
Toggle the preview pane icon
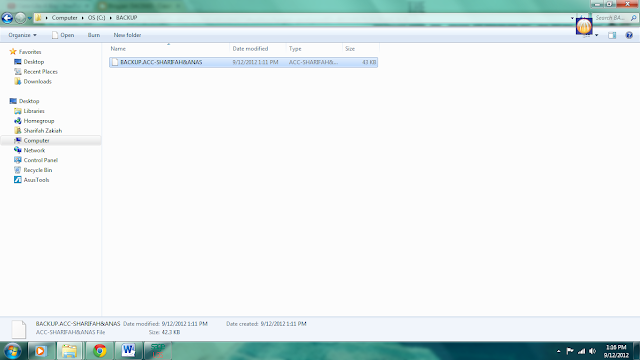(612, 36)
